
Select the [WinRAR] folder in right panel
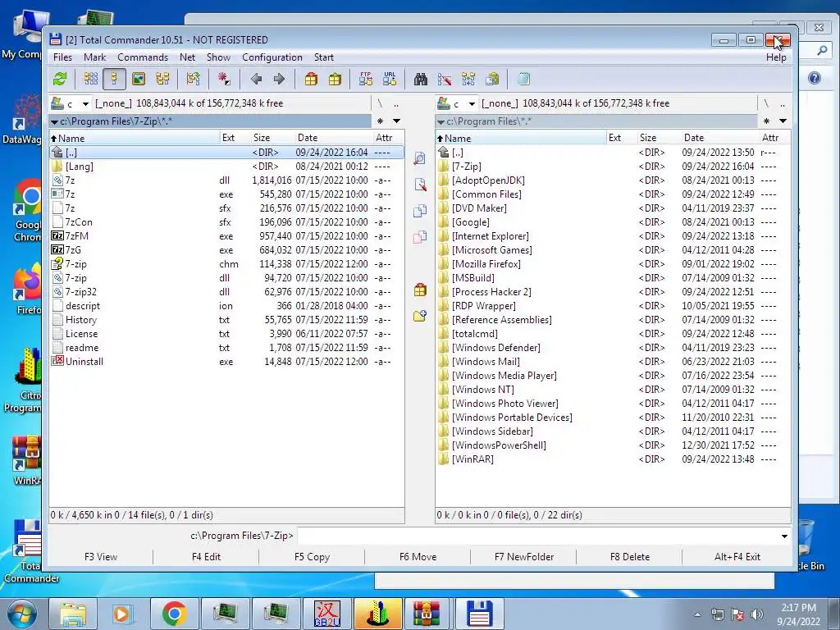coord(613,459)
